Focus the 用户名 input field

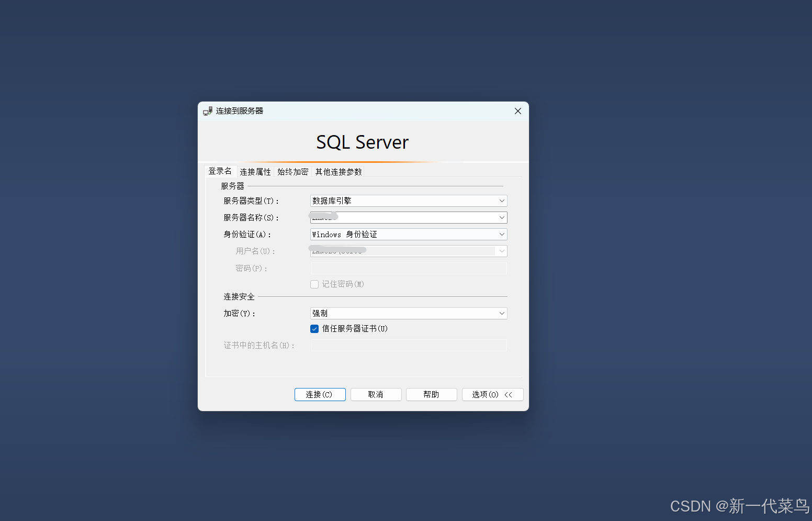pos(408,251)
